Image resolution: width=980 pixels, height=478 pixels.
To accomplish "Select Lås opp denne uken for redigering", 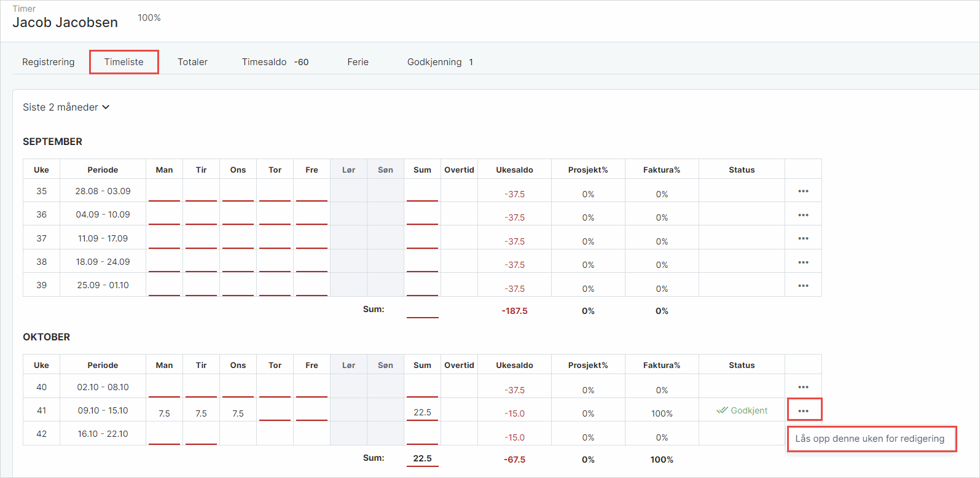I will click(x=869, y=439).
